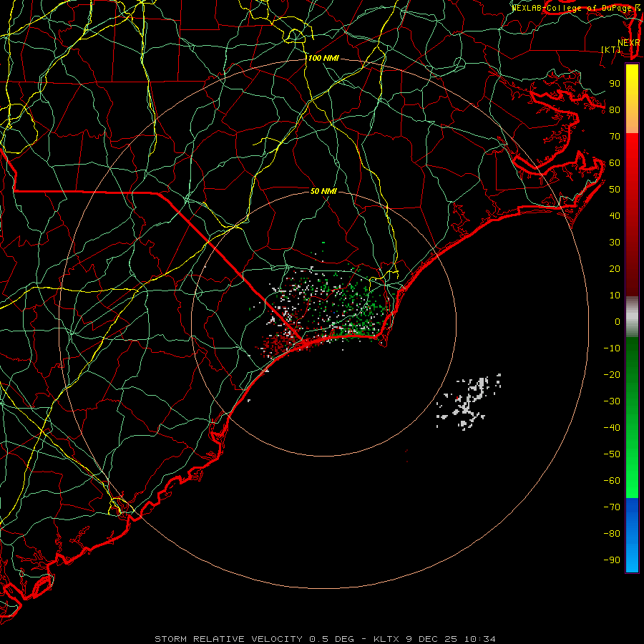The height and width of the screenshot is (644, 644).
Task: Pick the blue band at the color bar's bottom
Action: click(632, 535)
